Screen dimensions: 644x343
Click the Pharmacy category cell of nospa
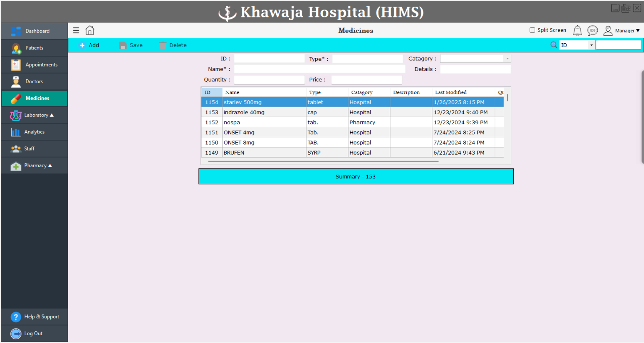tap(369, 122)
